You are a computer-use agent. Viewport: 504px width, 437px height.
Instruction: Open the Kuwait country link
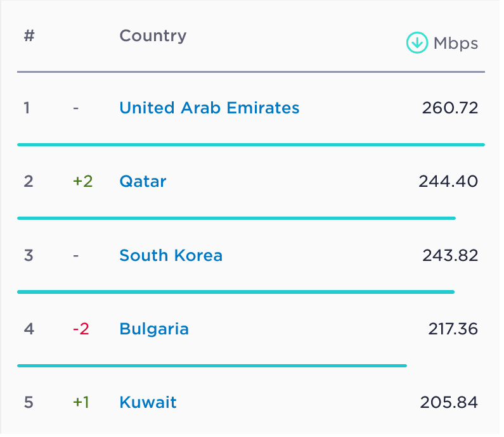coord(148,403)
